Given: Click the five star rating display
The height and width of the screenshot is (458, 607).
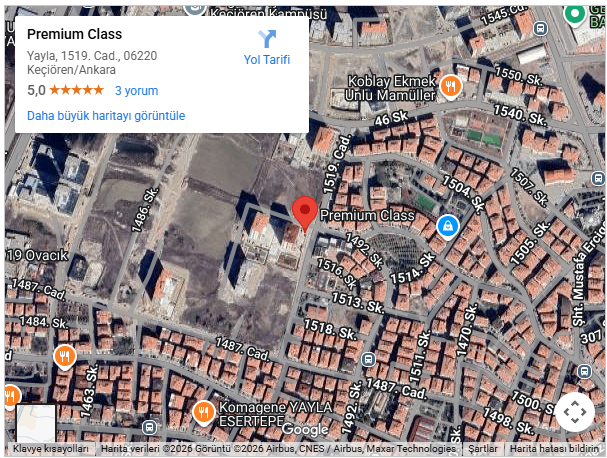Looking at the screenshot, I should tap(77, 90).
